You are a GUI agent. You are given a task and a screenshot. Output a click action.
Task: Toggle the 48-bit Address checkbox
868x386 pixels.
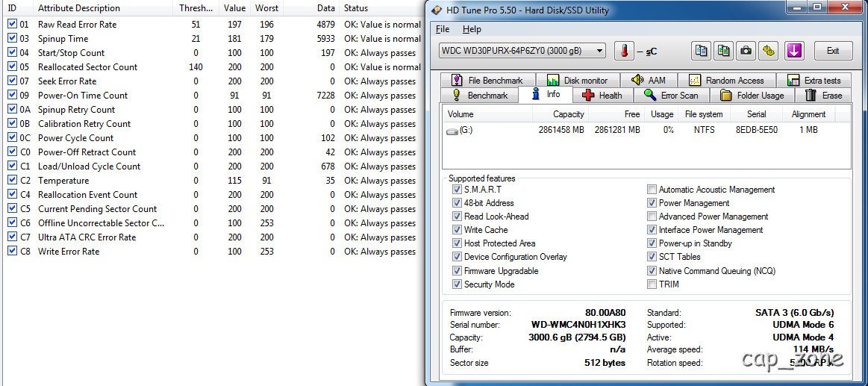[x=457, y=202]
